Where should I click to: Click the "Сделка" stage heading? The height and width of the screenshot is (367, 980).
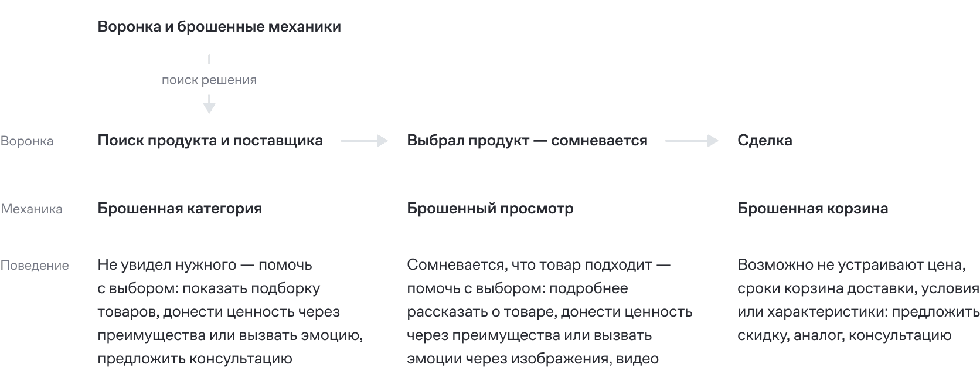[x=764, y=141]
